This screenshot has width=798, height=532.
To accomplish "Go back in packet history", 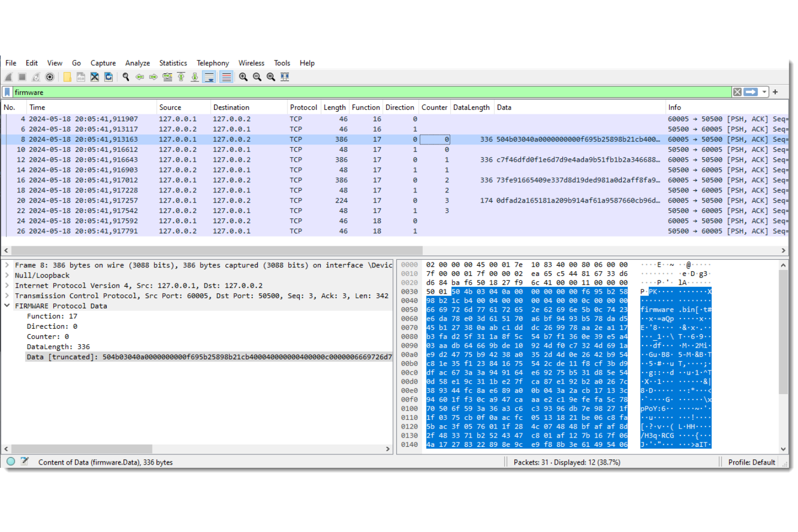I will click(x=140, y=77).
